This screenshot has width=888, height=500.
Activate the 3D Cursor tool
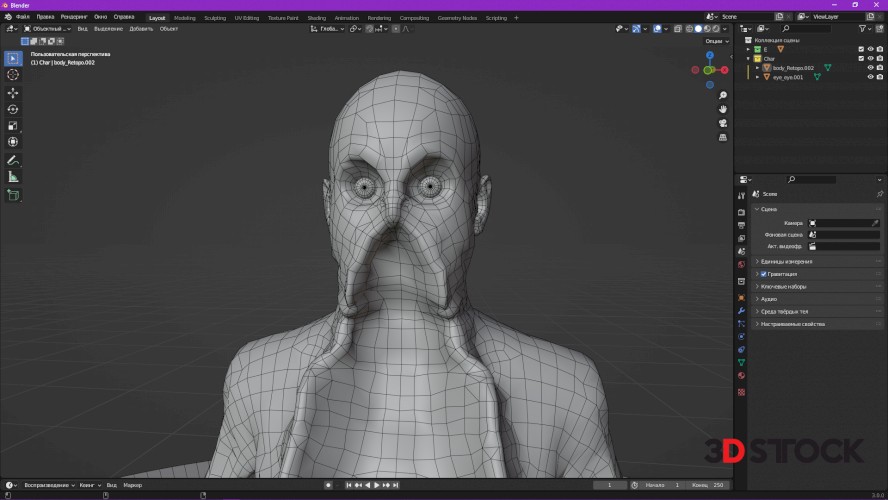tap(13, 75)
